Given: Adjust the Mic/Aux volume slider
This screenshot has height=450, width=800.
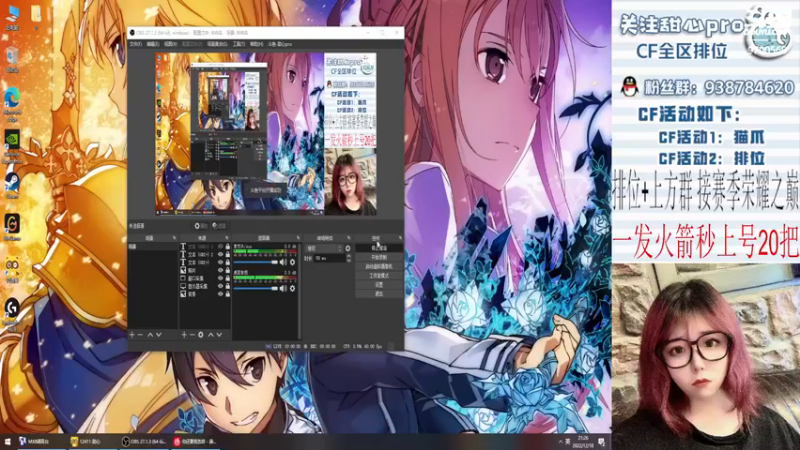Looking at the screenshot, I should (x=256, y=262).
